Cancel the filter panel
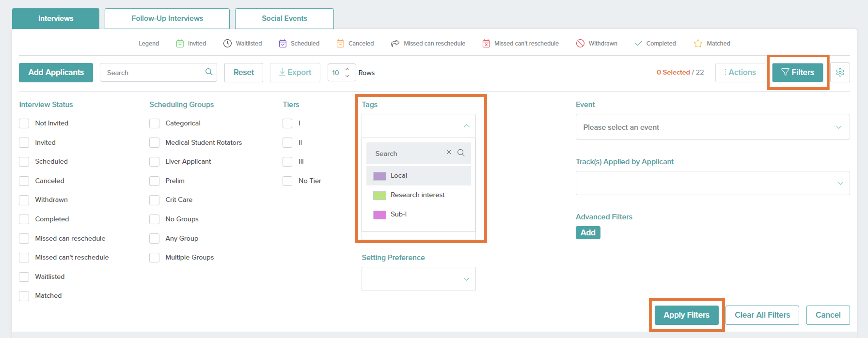The width and height of the screenshot is (868, 338). [x=828, y=315]
